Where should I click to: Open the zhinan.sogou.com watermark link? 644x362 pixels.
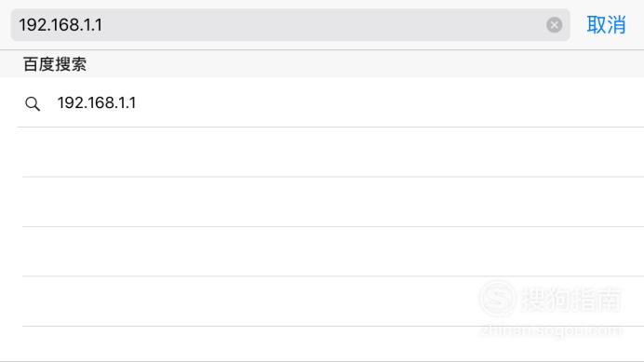pyautogui.click(x=551, y=330)
